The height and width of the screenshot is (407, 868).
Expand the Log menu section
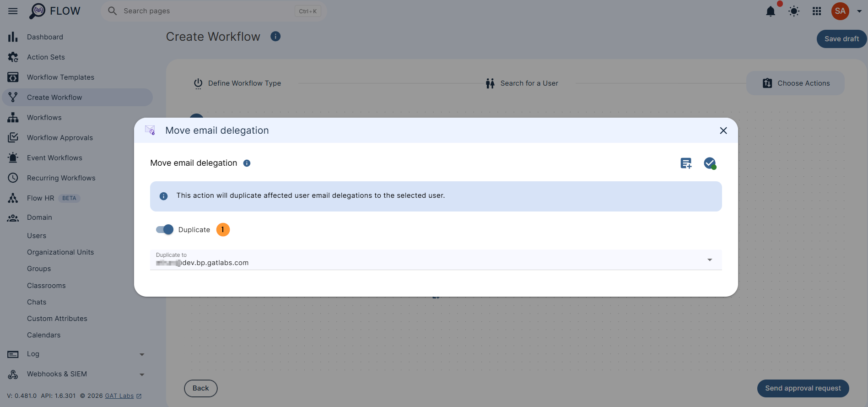pyautogui.click(x=142, y=355)
